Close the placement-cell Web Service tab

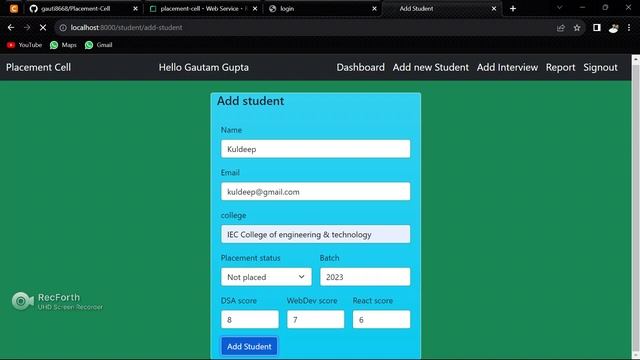point(255,9)
